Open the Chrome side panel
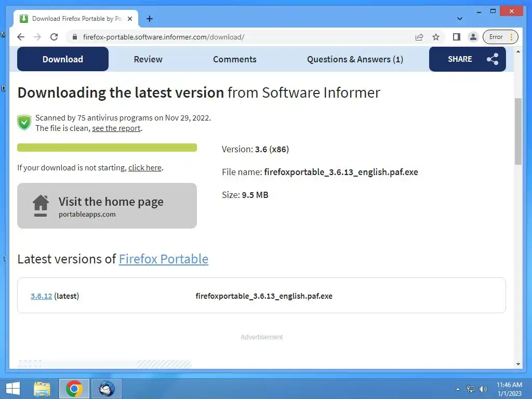The image size is (532, 399). pos(457,37)
